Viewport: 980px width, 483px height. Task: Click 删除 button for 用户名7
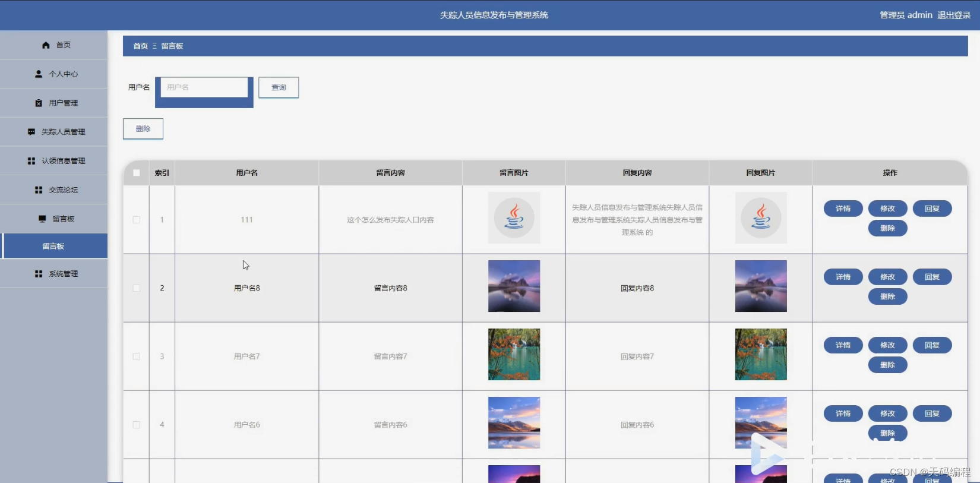pyautogui.click(x=888, y=365)
